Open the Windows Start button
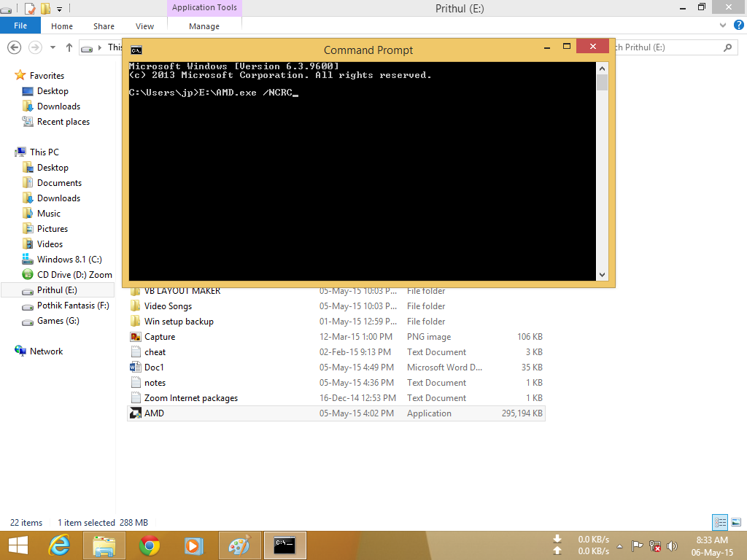747x560 pixels. click(18, 545)
